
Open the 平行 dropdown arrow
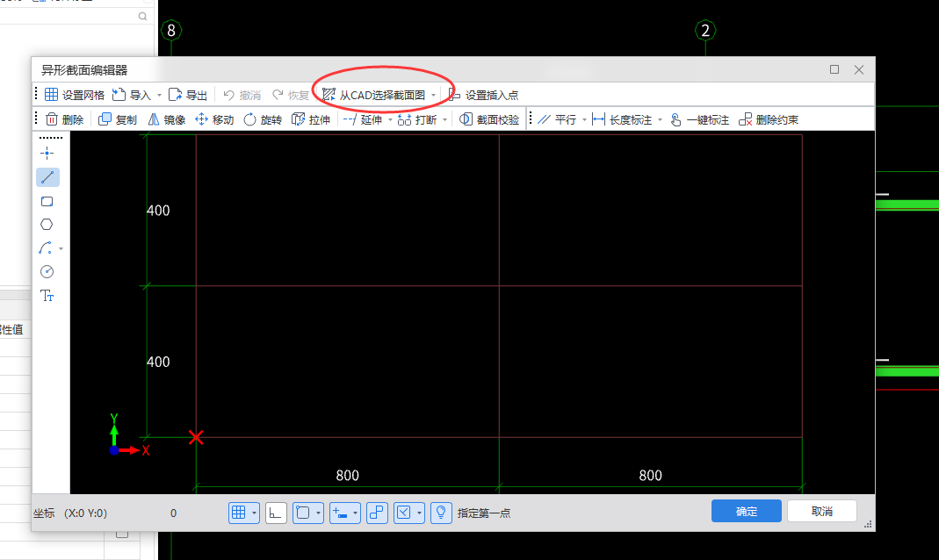[584, 119]
